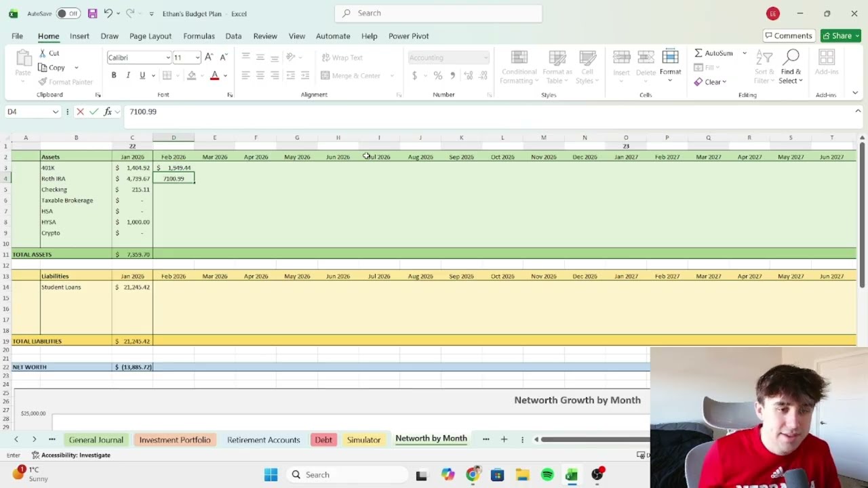Add a new sheet with the plus icon
The height and width of the screenshot is (488, 868).
(504, 440)
